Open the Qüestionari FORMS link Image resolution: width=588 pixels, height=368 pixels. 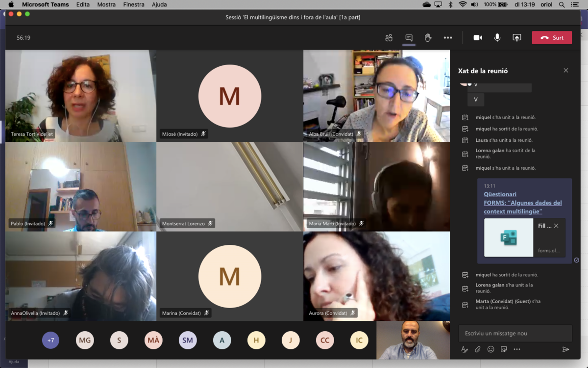tap(522, 203)
